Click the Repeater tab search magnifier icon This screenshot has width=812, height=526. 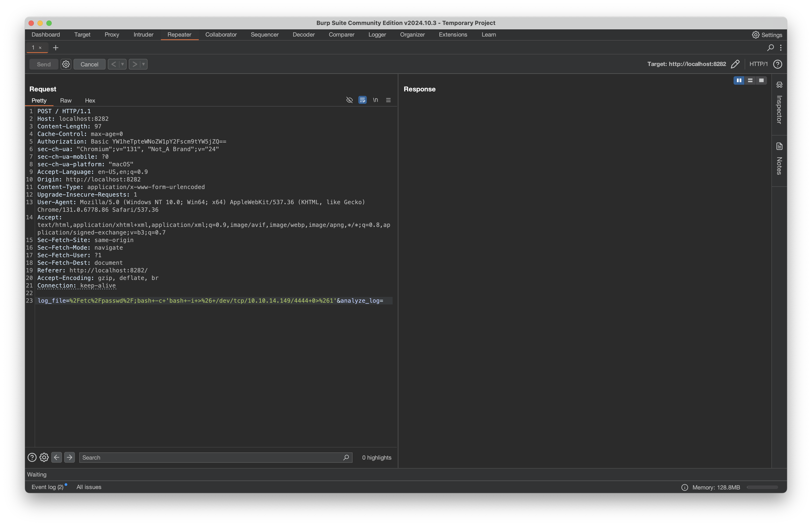point(770,48)
